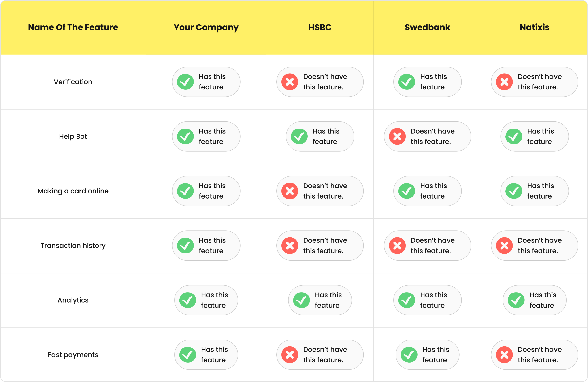Click 'Doesn't have this feature.' text in HSBC Verification cell

click(x=325, y=82)
